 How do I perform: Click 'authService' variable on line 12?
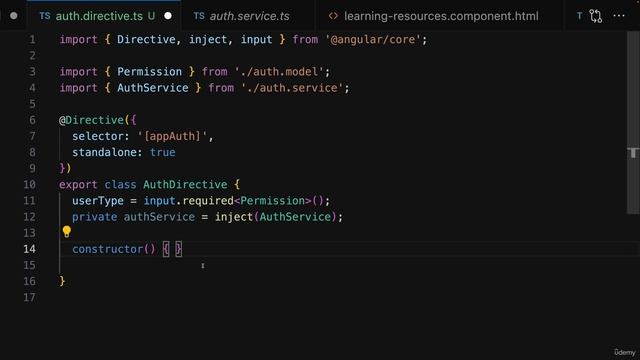point(159,217)
